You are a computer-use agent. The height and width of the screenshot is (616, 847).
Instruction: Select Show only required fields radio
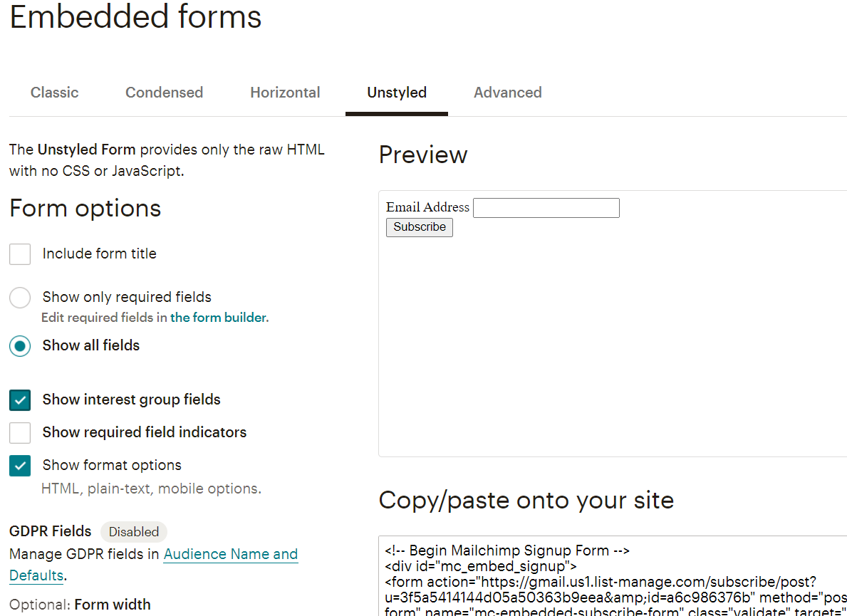pyautogui.click(x=20, y=297)
